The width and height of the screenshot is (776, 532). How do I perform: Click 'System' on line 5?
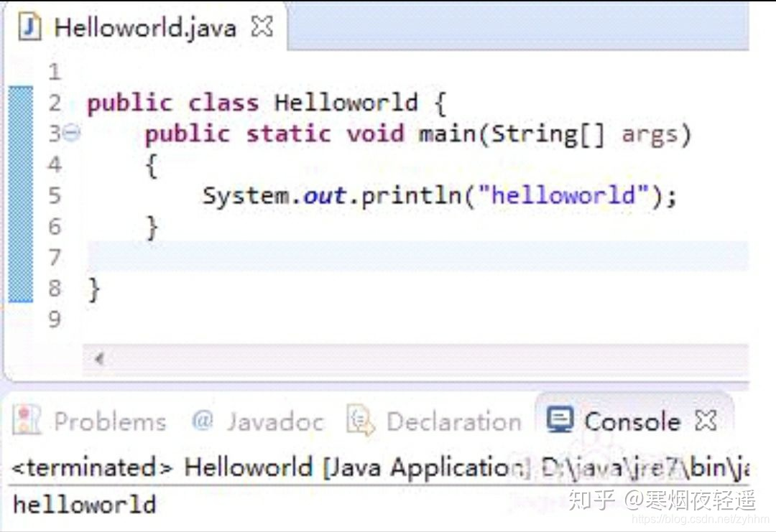pyautogui.click(x=246, y=196)
